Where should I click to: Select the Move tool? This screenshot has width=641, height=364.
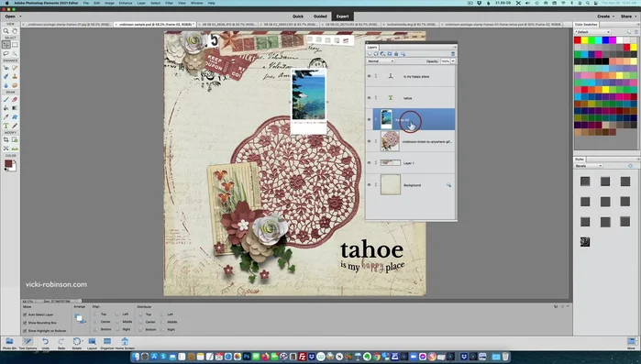[6, 45]
